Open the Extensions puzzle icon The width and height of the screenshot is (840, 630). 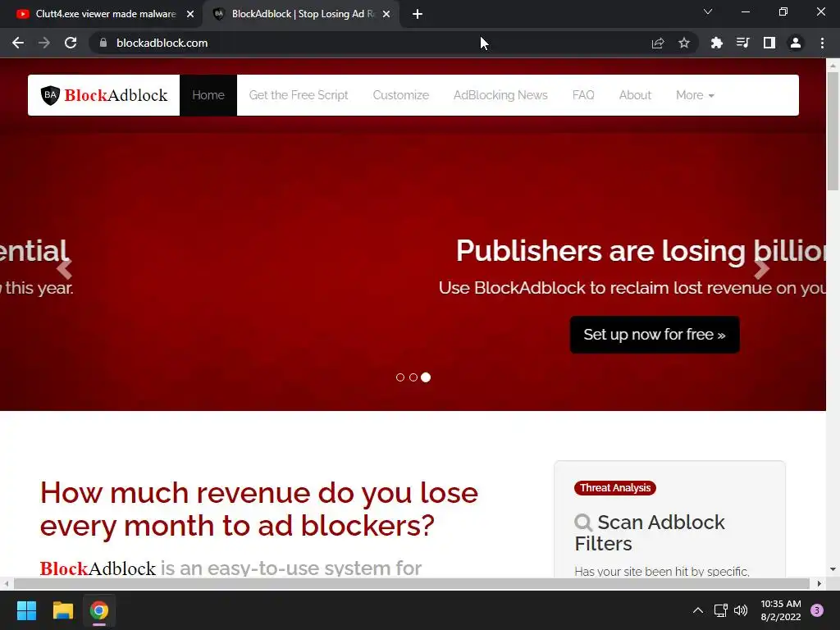[x=716, y=43]
